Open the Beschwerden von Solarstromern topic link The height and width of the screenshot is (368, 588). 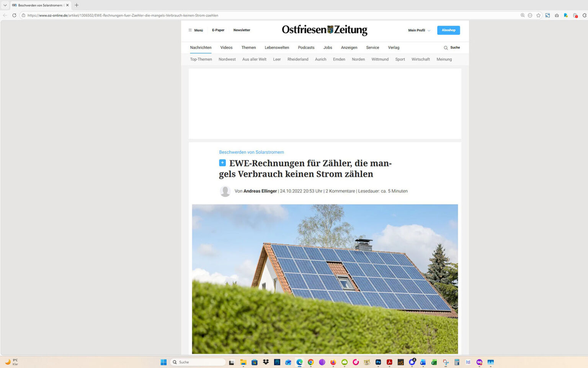tap(251, 152)
